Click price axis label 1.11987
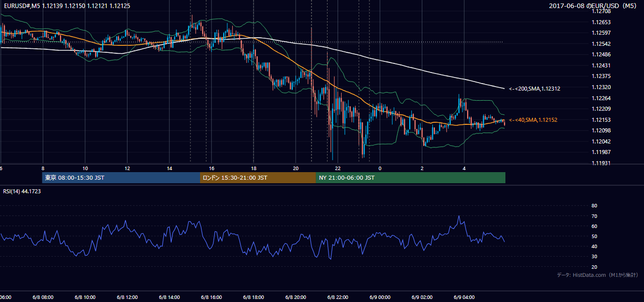644x302 pixels. click(601, 152)
